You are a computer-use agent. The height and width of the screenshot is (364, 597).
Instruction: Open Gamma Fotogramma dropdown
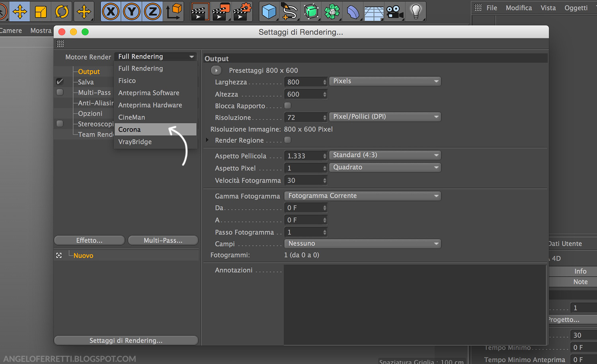(x=362, y=196)
